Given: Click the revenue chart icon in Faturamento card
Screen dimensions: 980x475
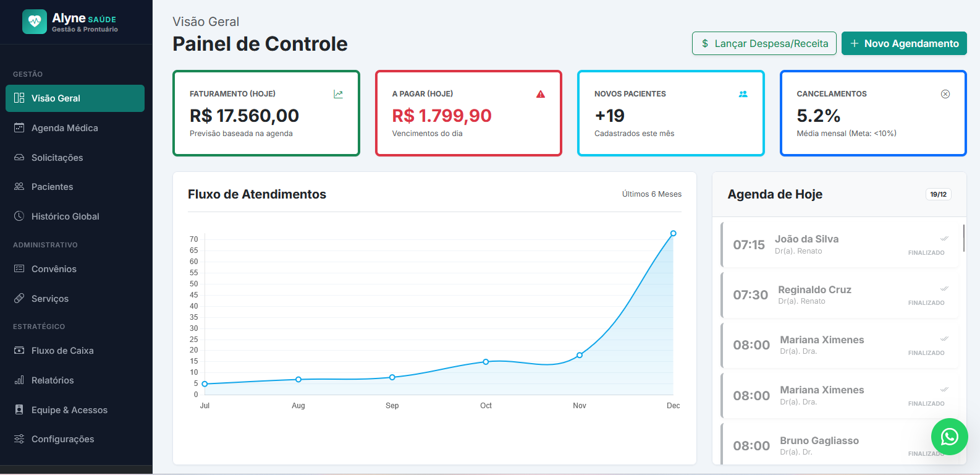Looking at the screenshot, I should (338, 94).
